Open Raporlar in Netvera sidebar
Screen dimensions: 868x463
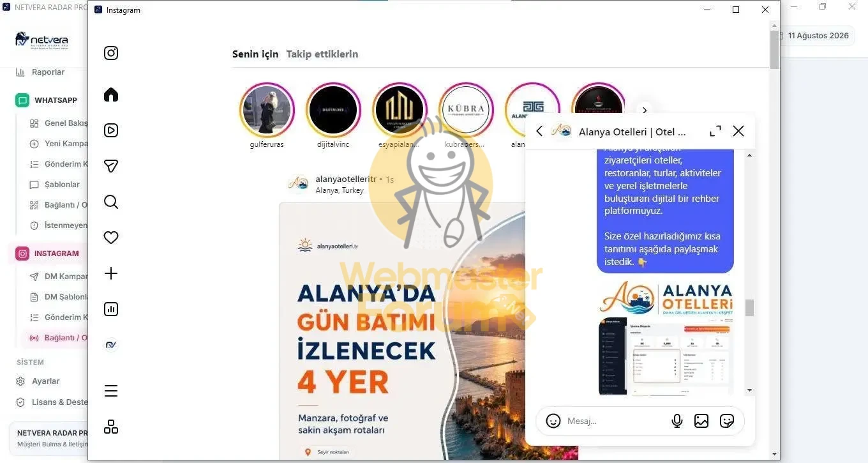[48, 72]
